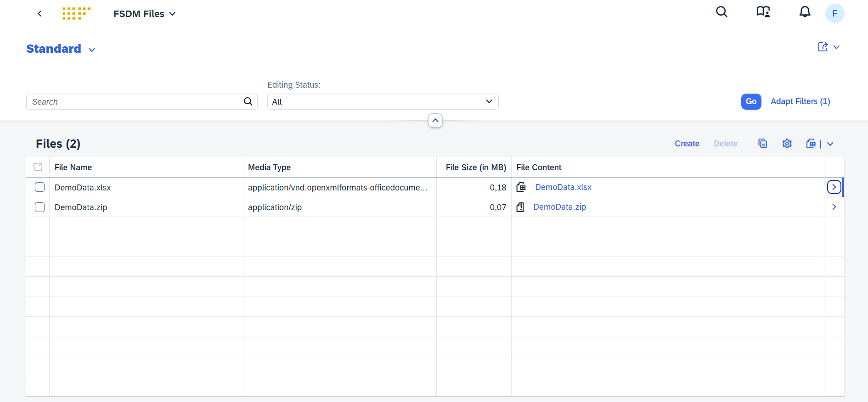Viewport: 868px width, 402px height.
Task: Open the notifications bell
Action: tap(805, 12)
